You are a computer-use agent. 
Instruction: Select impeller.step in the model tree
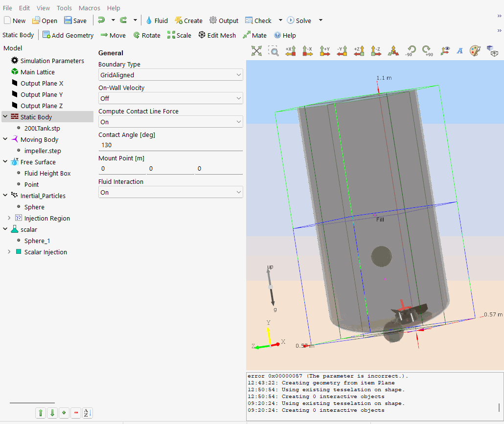pyautogui.click(x=43, y=151)
